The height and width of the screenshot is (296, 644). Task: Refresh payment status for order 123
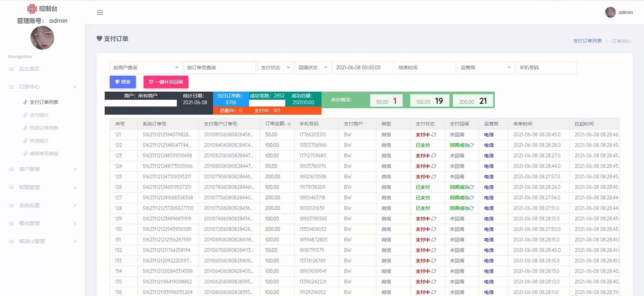tap(434, 156)
